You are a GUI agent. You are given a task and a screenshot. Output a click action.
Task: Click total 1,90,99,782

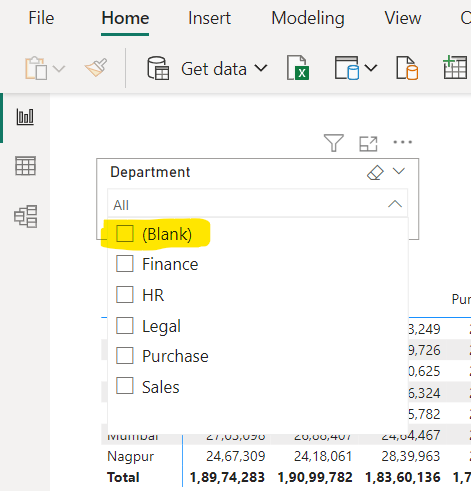315,477
